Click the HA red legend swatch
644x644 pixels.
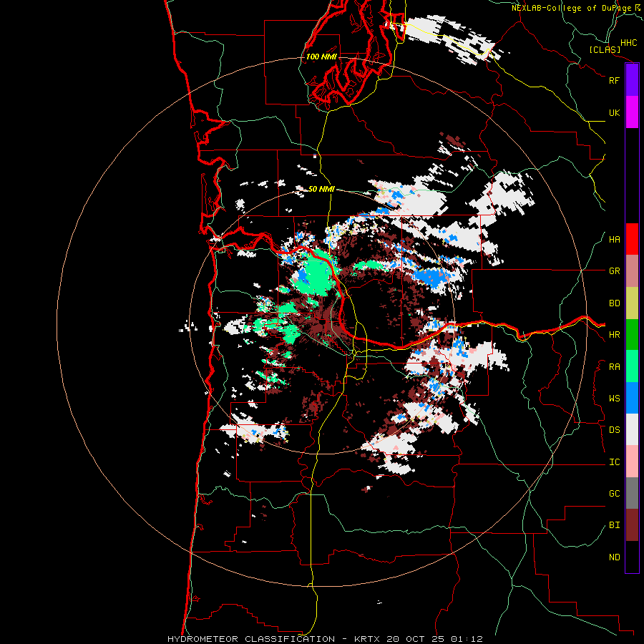coord(632,239)
